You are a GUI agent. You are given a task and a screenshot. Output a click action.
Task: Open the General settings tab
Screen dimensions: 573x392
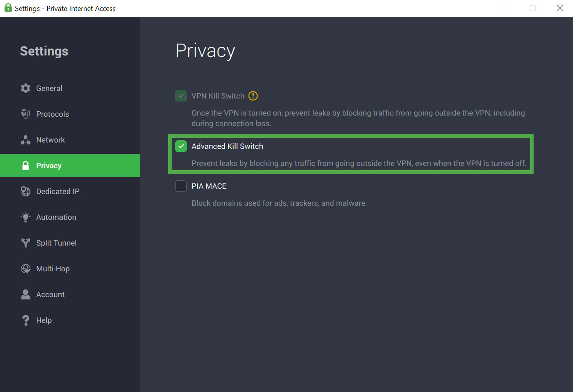[70, 88]
